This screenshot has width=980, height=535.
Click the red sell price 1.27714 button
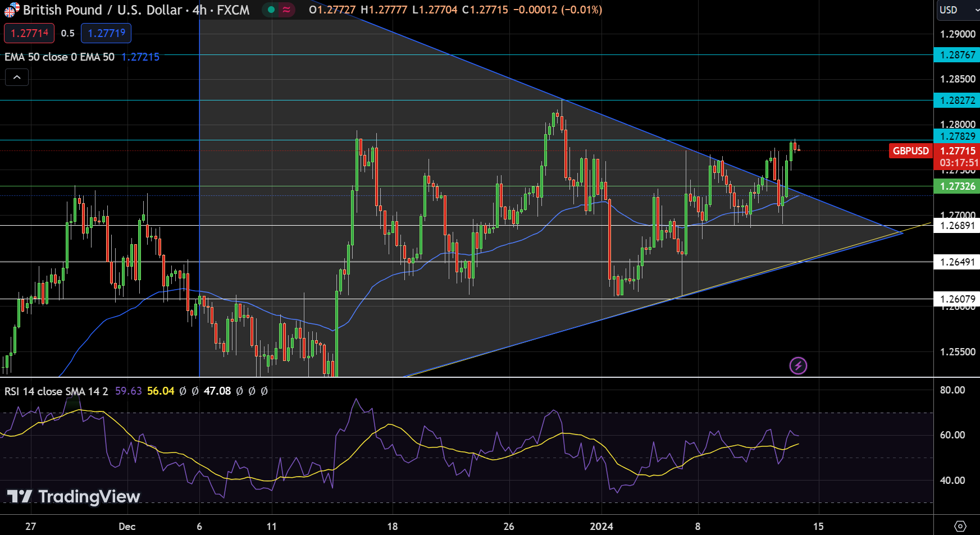click(x=29, y=33)
